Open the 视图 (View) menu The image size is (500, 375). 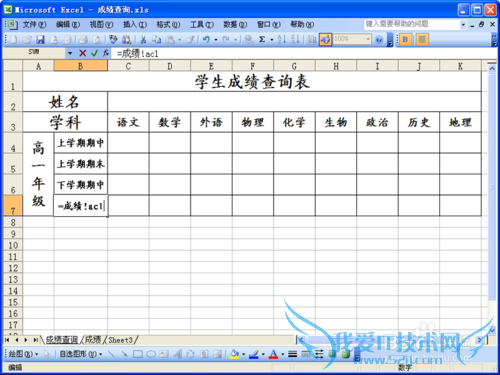[x=101, y=25]
